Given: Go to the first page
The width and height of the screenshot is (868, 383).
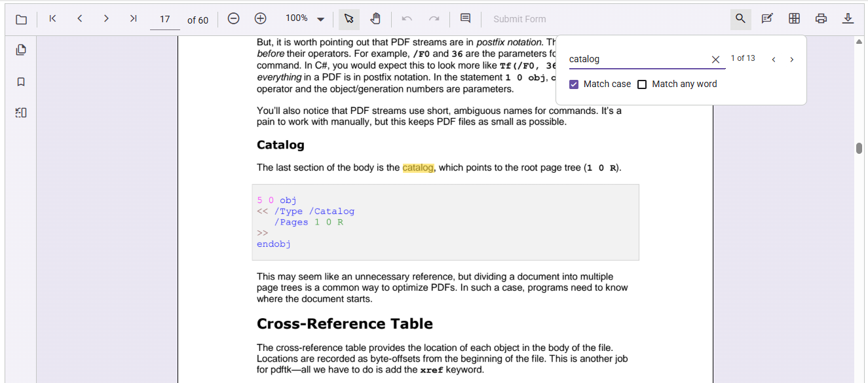Looking at the screenshot, I should [x=52, y=19].
